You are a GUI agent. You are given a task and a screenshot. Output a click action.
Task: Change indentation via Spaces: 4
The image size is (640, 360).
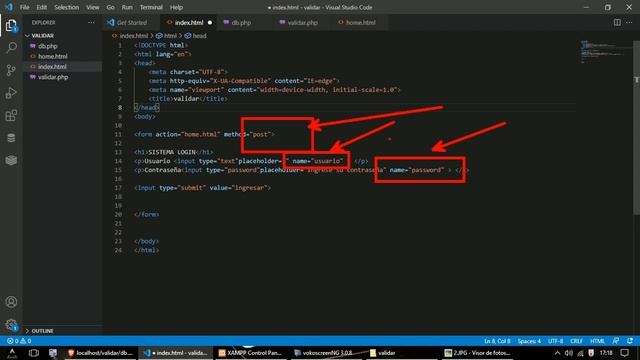click(529, 341)
